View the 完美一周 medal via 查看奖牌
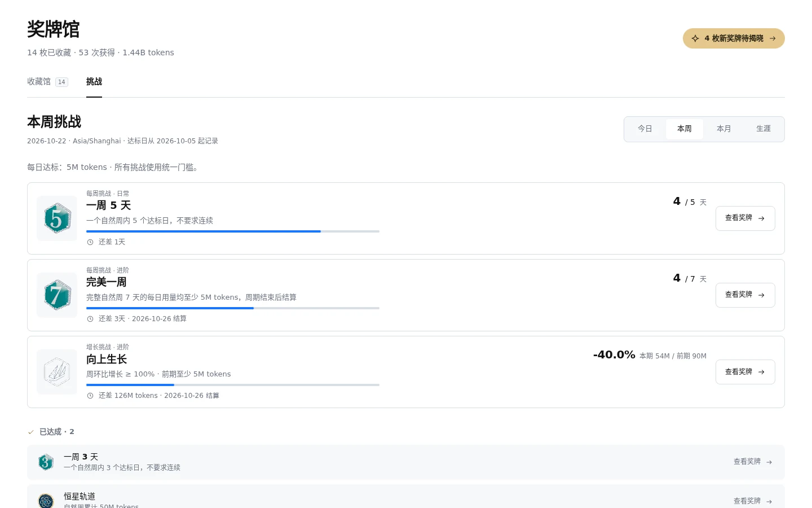Viewport: 812px width, 508px height. click(x=745, y=295)
